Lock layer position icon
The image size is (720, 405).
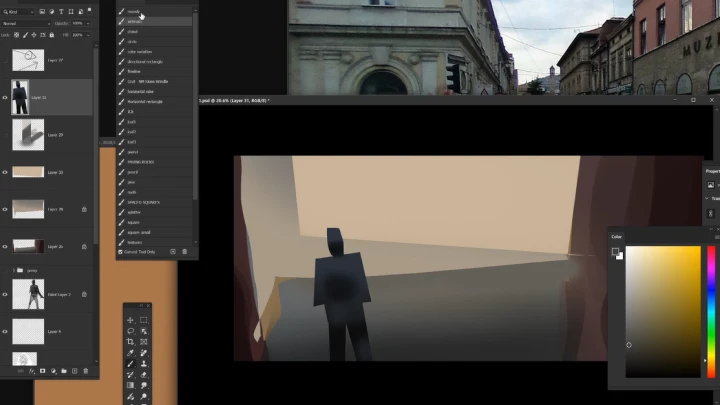tap(34, 35)
